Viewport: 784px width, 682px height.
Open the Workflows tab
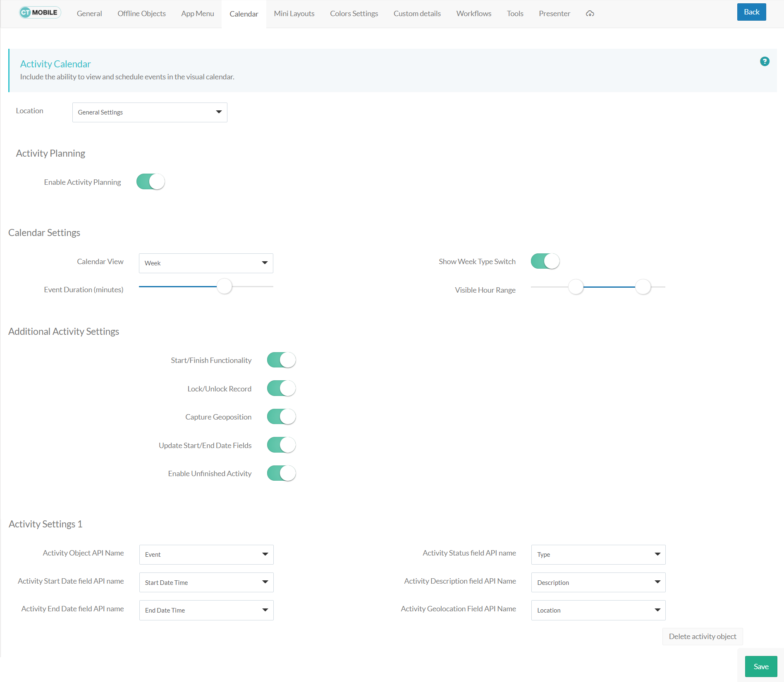[x=473, y=14]
